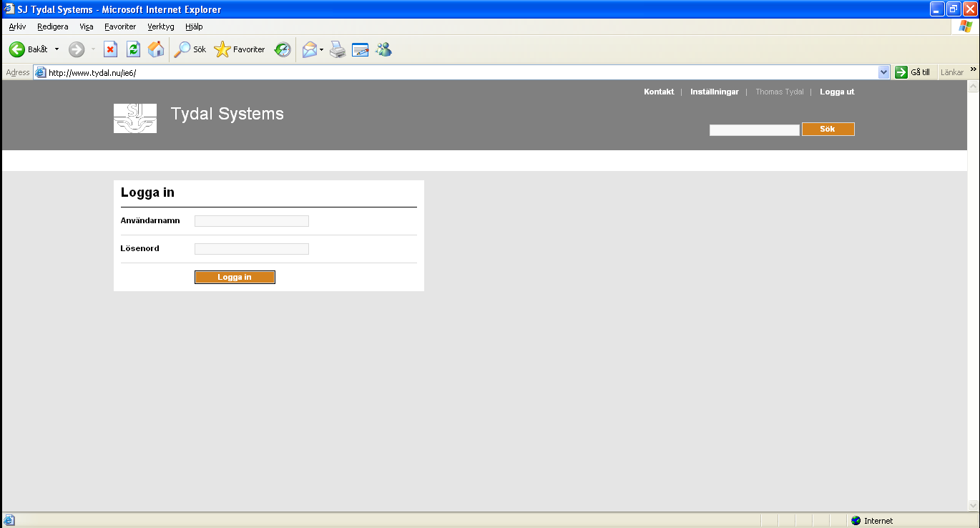Screen dimensions: 980x528
Task: Print the page with printer icon
Action: (x=338, y=49)
